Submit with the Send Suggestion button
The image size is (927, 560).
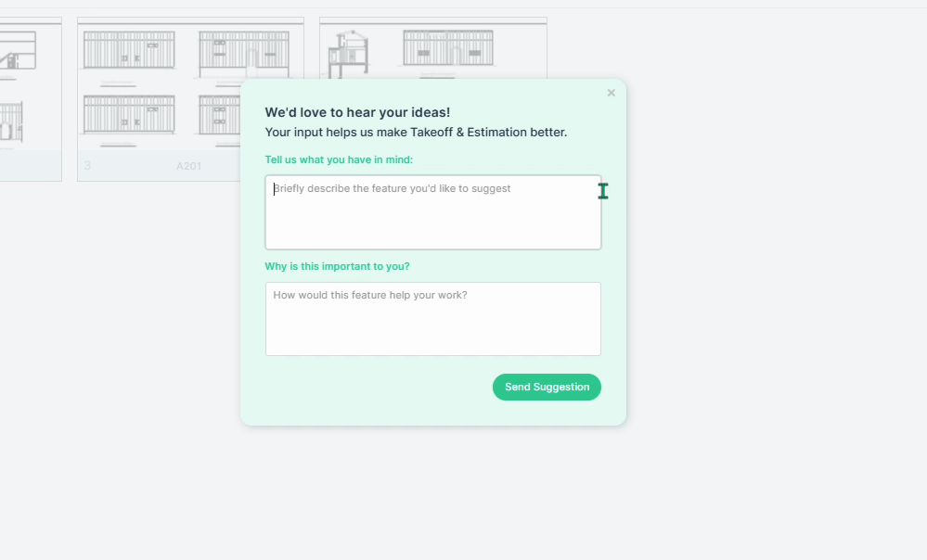547,387
